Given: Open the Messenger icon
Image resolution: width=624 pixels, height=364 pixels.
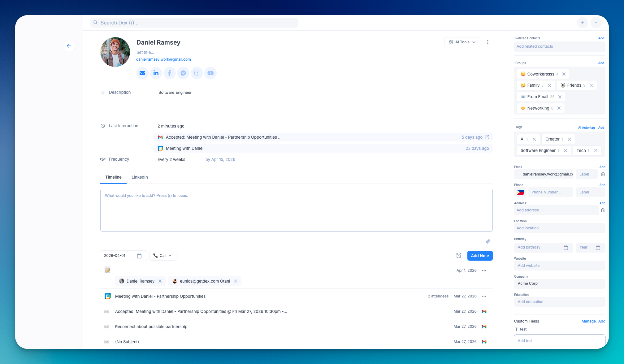Looking at the screenshot, I should pos(183,73).
